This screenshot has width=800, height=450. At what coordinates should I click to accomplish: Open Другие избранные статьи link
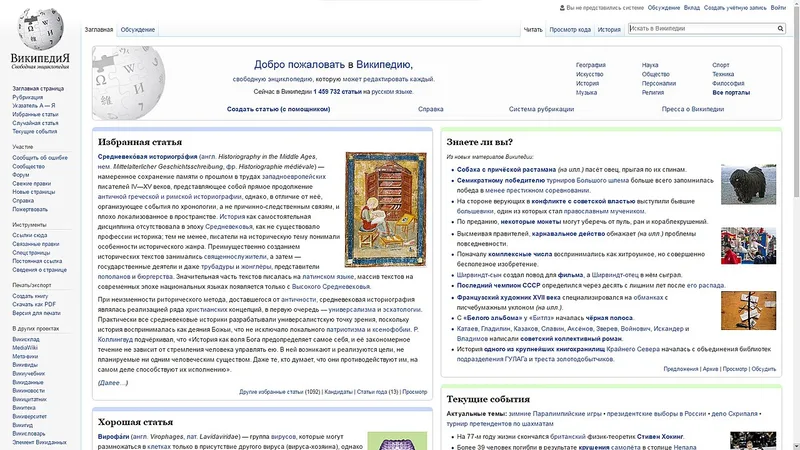(271, 392)
